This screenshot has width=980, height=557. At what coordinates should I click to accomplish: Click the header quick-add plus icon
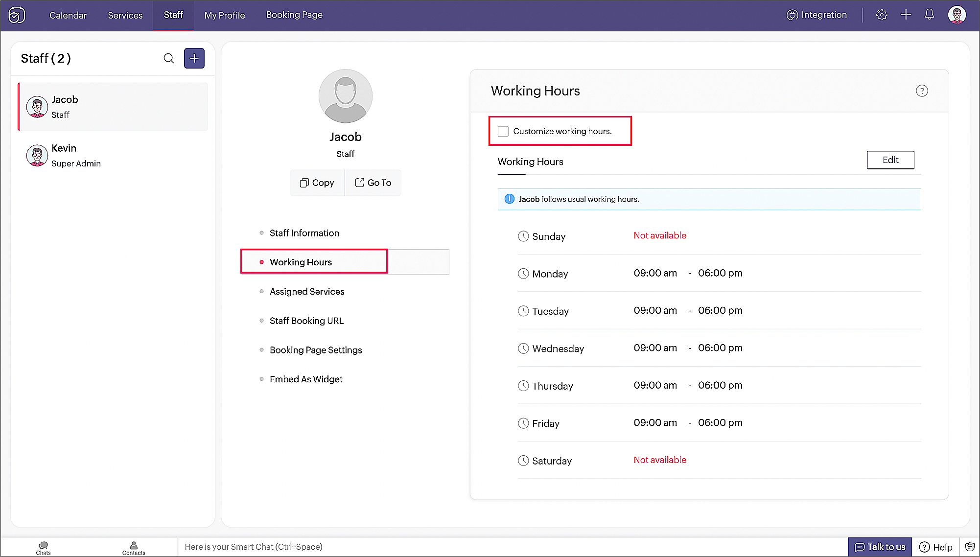[906, 15]
